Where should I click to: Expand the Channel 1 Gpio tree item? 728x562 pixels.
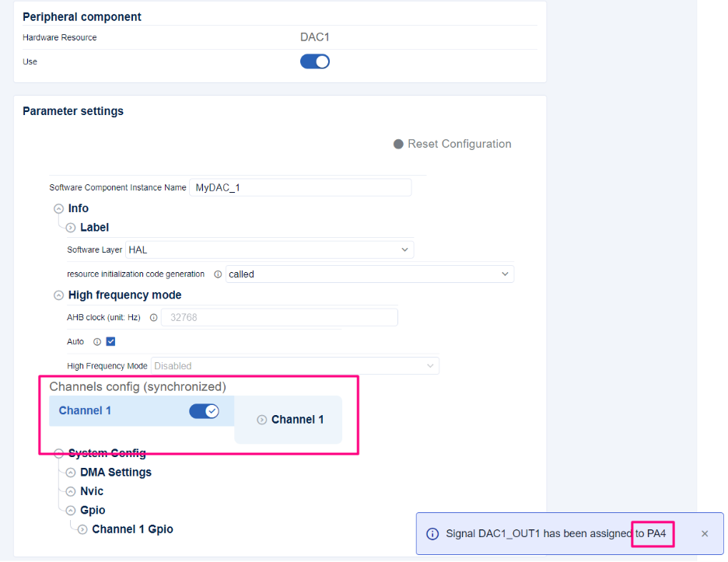[82, 529]
